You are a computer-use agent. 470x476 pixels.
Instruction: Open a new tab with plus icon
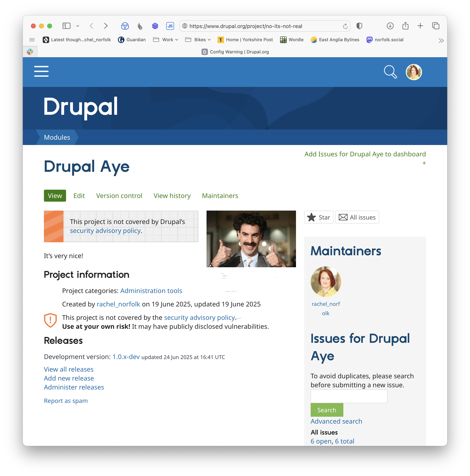[420, 26]
